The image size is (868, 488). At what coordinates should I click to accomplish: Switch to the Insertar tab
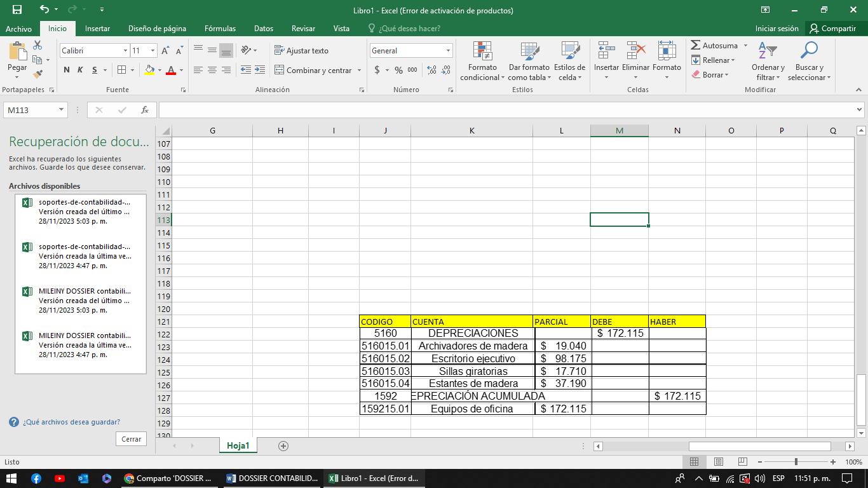pyautogui.click(x=97, y=28)
